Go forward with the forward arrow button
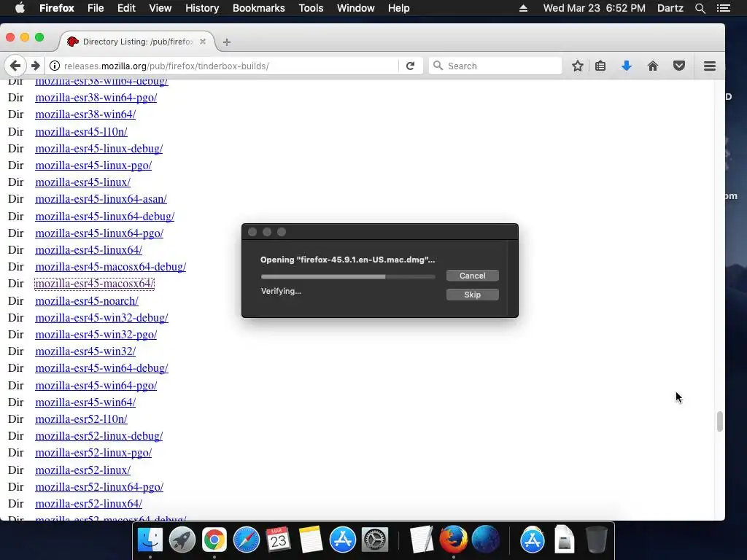The width and height of the screenshot is (747, 560). (x=35, y=66)
